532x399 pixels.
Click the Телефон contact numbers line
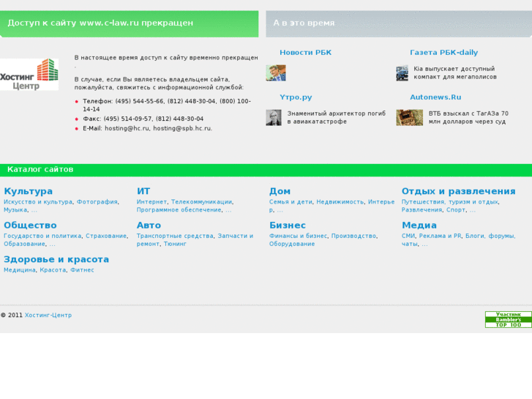(167, 105)
